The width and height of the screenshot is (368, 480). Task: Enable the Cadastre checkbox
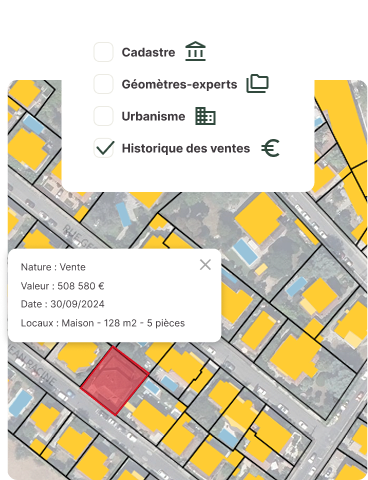click(x=103, y=52)
